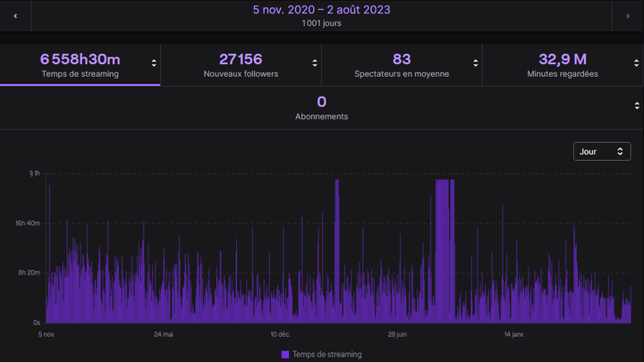644x362 pixels.
Task: Click the up-down arrows on Nouveaux followers
Action: click(x=315, y=63)
